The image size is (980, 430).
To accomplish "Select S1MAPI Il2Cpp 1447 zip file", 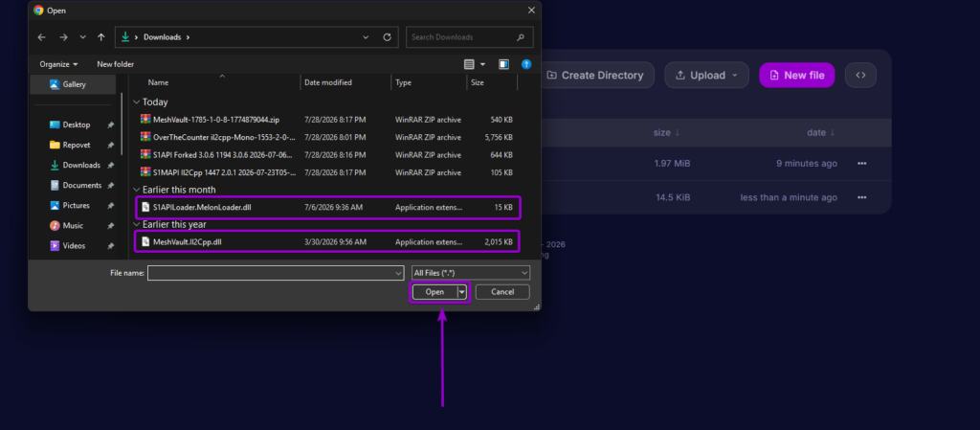I will (327, 172).
